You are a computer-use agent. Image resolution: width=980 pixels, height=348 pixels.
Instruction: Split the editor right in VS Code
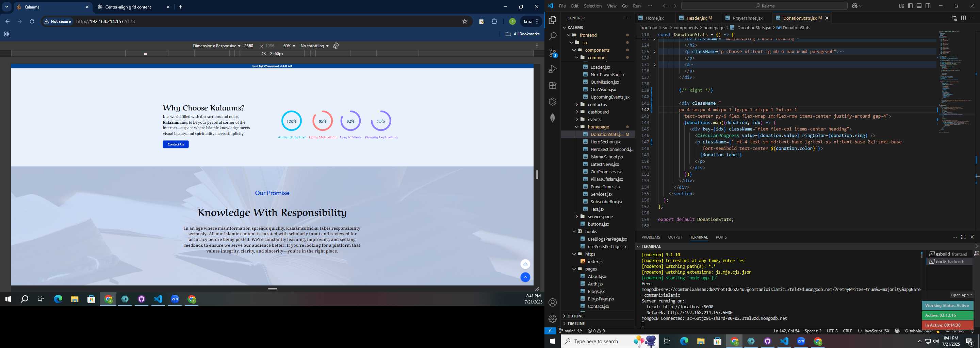(x=963, y=18)
